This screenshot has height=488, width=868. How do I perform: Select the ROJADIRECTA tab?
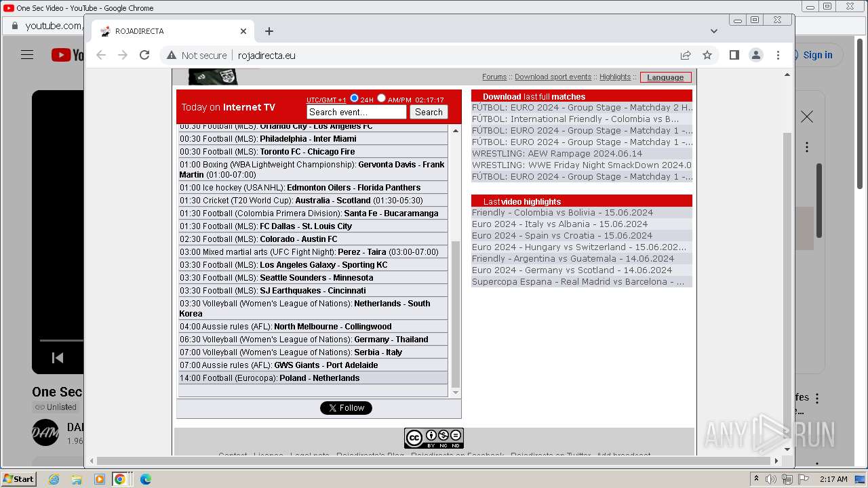coord(173,31)
